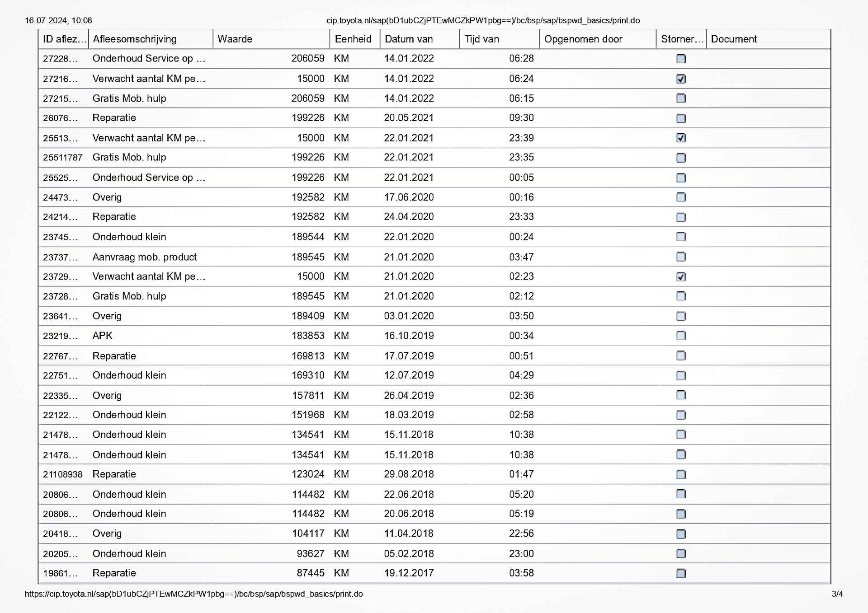Click the date 03.01.2020
The width and height of the screenshot is (868, 613).
[409, 316]
